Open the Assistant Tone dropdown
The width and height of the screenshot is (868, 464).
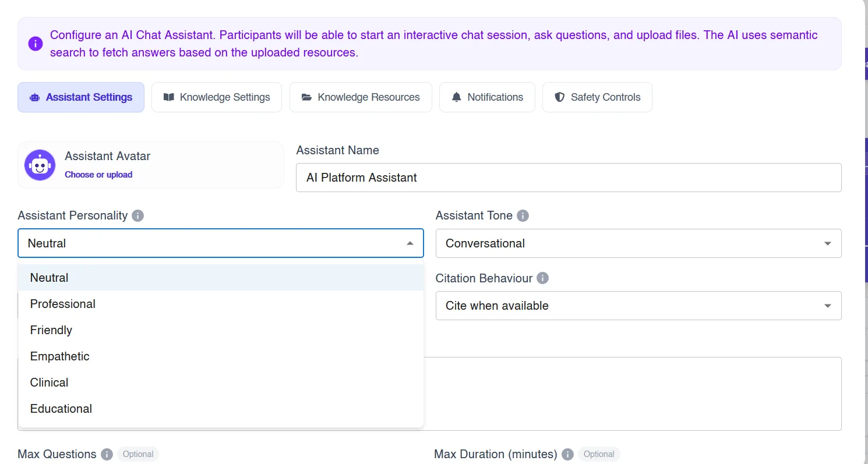(x=638, y=243)
